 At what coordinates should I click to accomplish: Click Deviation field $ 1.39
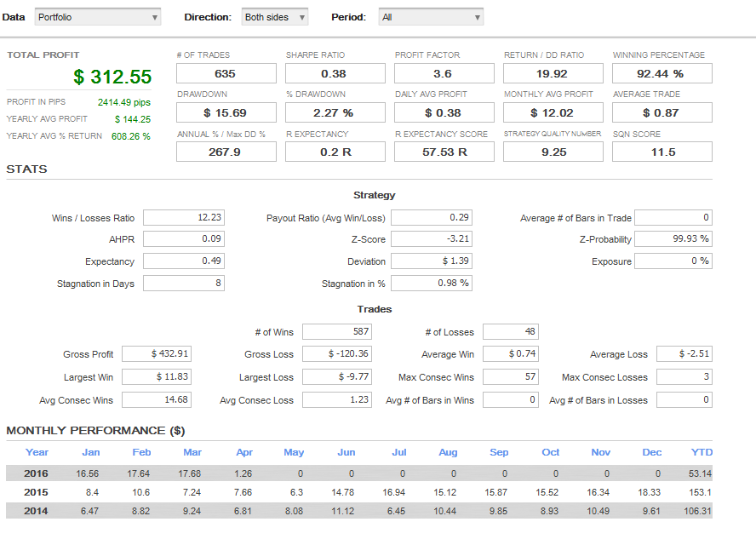coord(432,261)
